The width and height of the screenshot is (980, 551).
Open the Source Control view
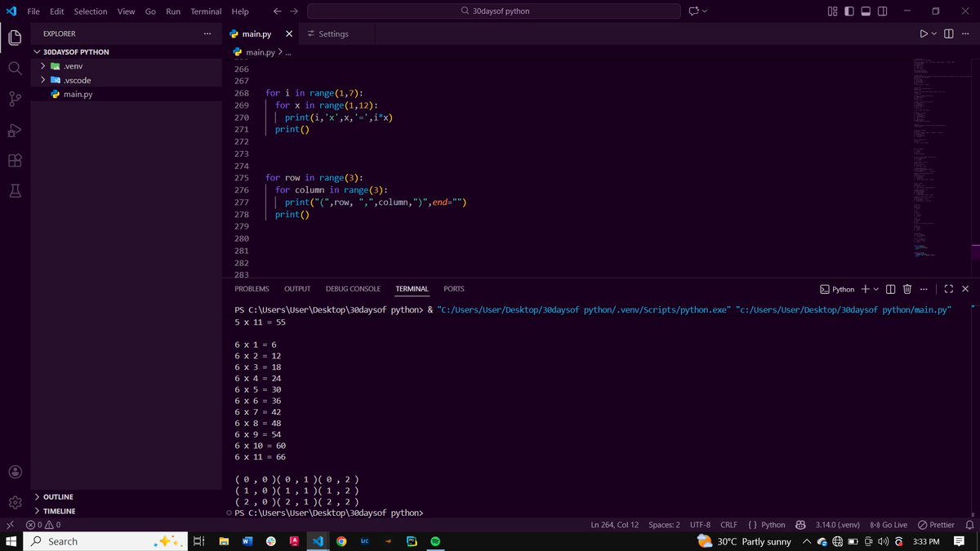point(15,99)
